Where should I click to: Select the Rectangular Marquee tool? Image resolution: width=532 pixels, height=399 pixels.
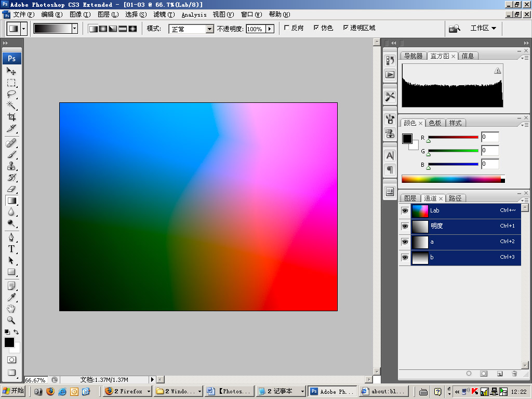click(x=11, y=83)
